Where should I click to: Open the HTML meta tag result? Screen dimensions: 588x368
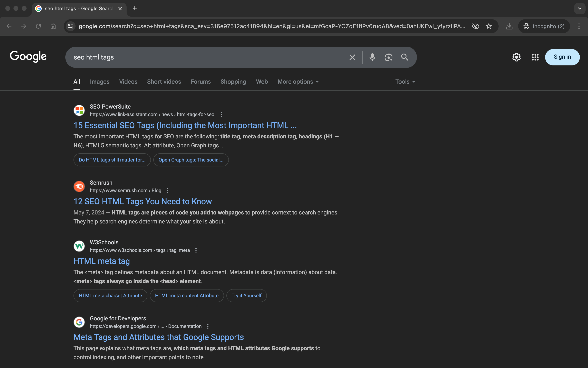101,261
